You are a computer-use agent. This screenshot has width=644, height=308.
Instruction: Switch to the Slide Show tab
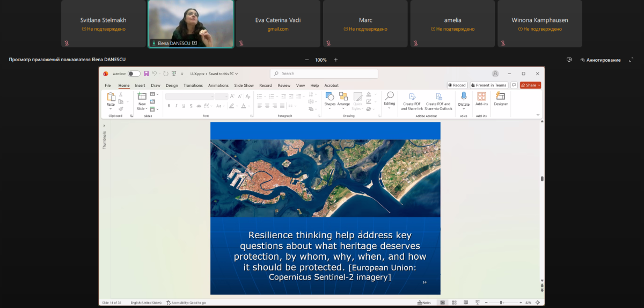pos(244,85)
